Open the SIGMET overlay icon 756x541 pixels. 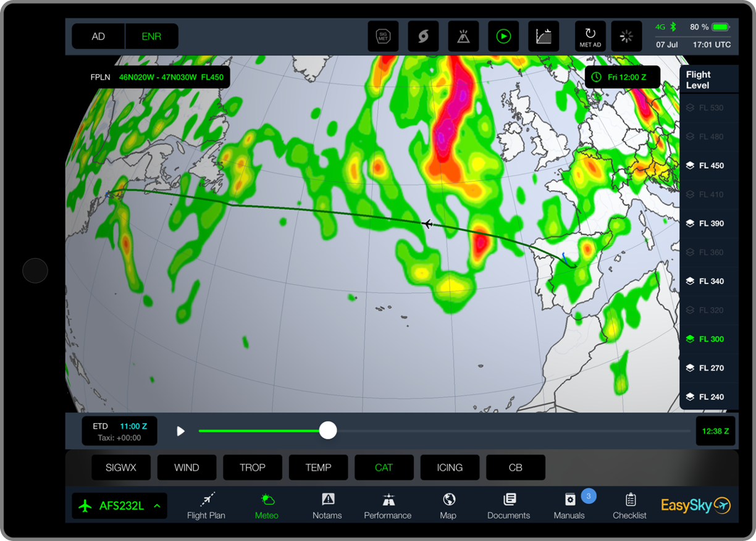383,36
